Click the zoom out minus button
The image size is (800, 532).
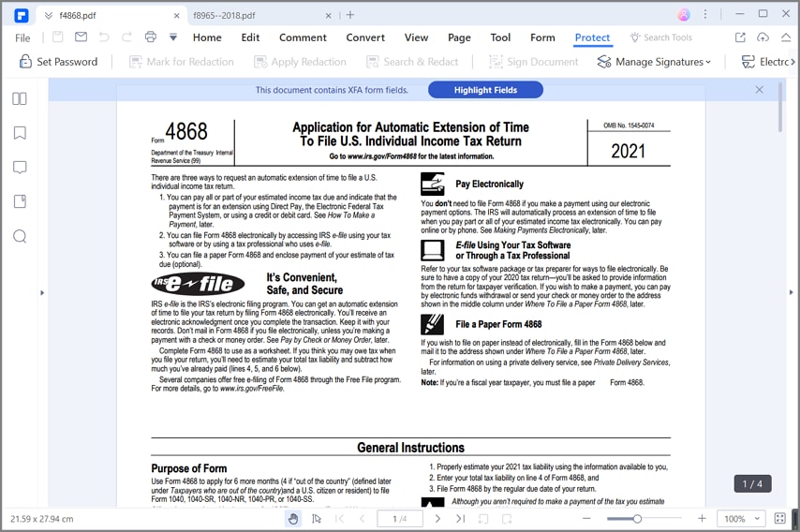click(586, 519)
